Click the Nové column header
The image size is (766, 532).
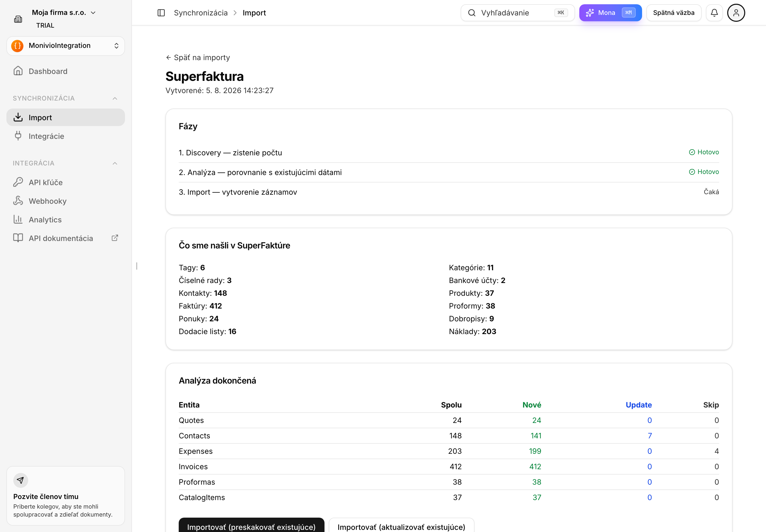coord(532,405)
